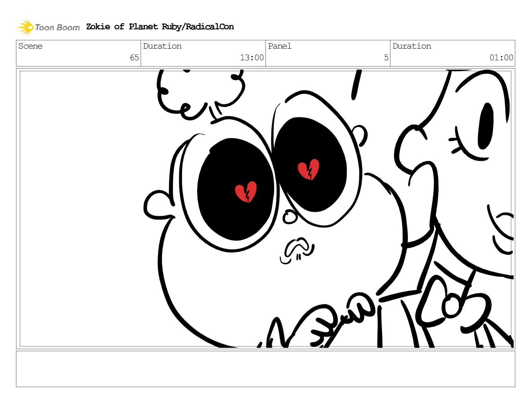Click the storyboard panel drawing

coord(266,209)
